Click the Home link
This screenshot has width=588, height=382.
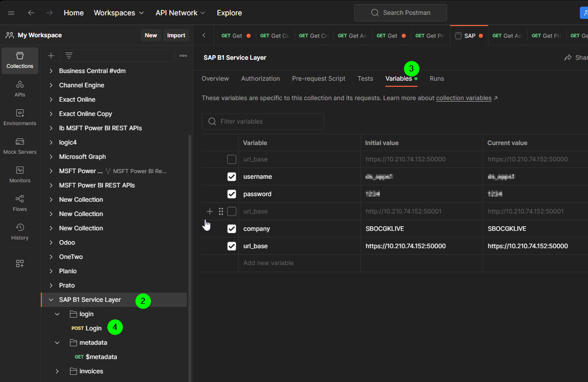pyautogui.click(x=73, y=13)
